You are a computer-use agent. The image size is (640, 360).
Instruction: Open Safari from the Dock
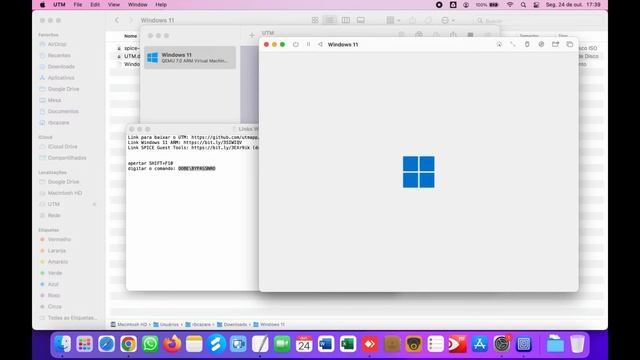tap(106, 344)
